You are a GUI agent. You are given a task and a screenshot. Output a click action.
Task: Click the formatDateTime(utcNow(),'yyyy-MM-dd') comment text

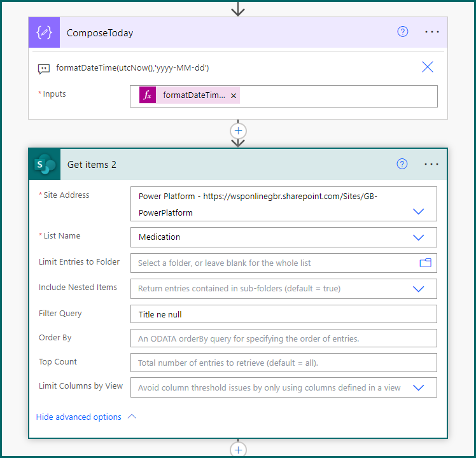tap(132, 67)
